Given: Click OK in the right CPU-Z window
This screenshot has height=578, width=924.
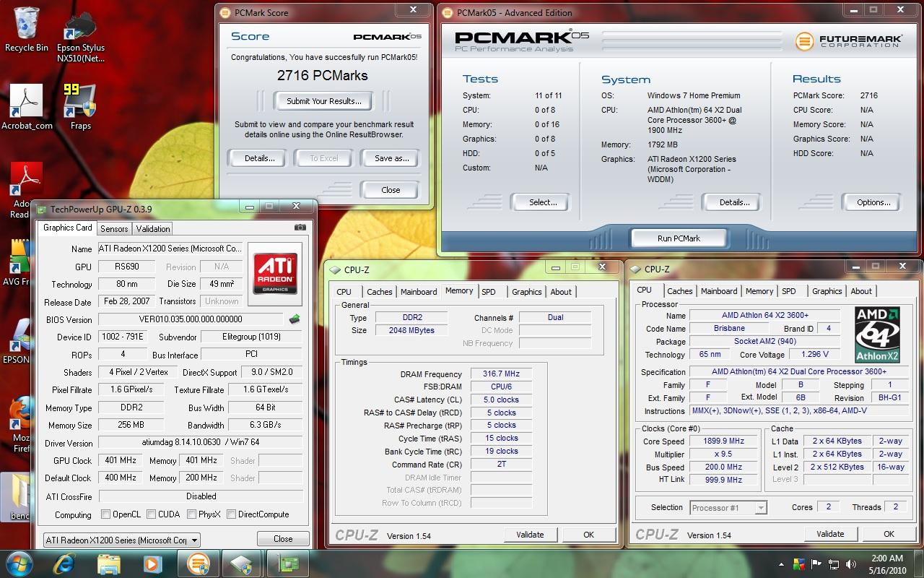Looking at the screenshot, I should point(889,534).
